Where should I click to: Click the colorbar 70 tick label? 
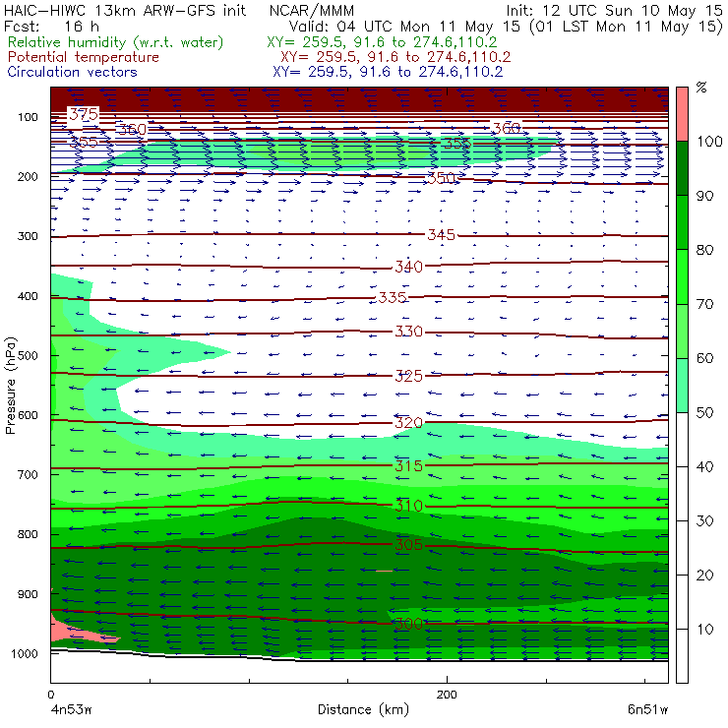(704, 304)
